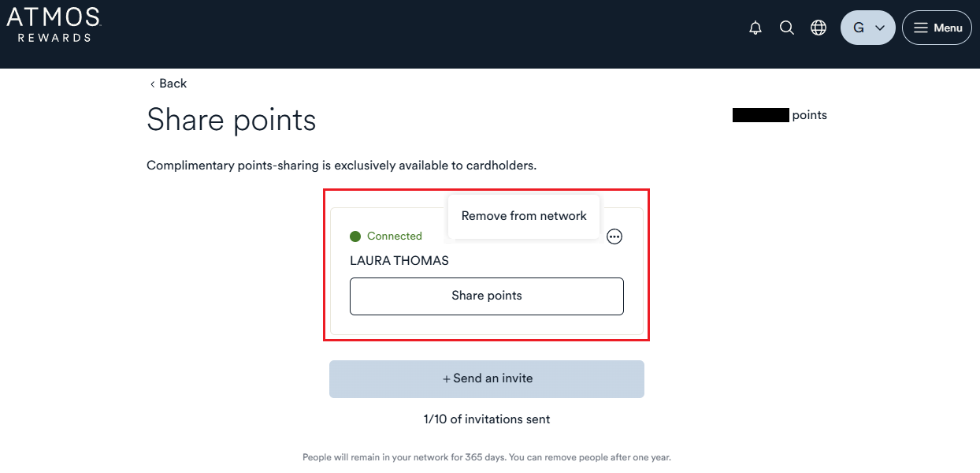Click the Send an invite text
Image resolution: width=980 pixels, height=473 pixels.
tap(493, 378)
